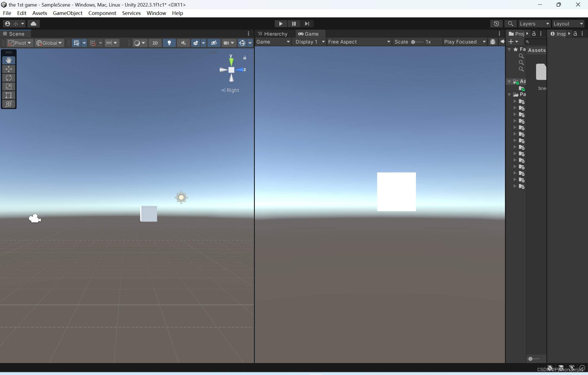Select the Rotate tool in toolbar

pos(8,78)
